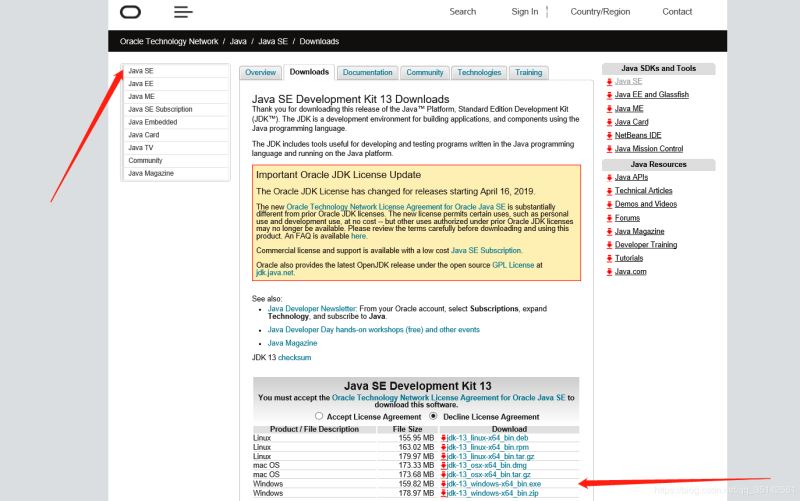800x501 pixels.
Task: Click Sign In at the top
Action: point(524,12)
